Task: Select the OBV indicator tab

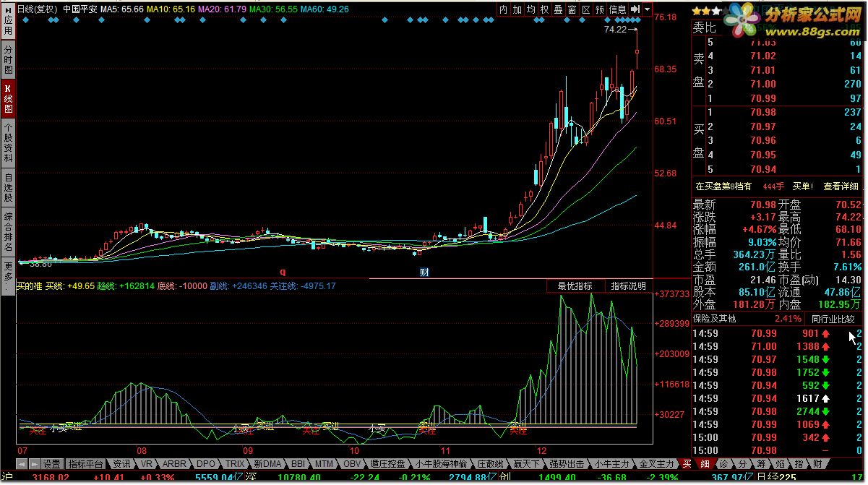Action: tap(351, 464)
